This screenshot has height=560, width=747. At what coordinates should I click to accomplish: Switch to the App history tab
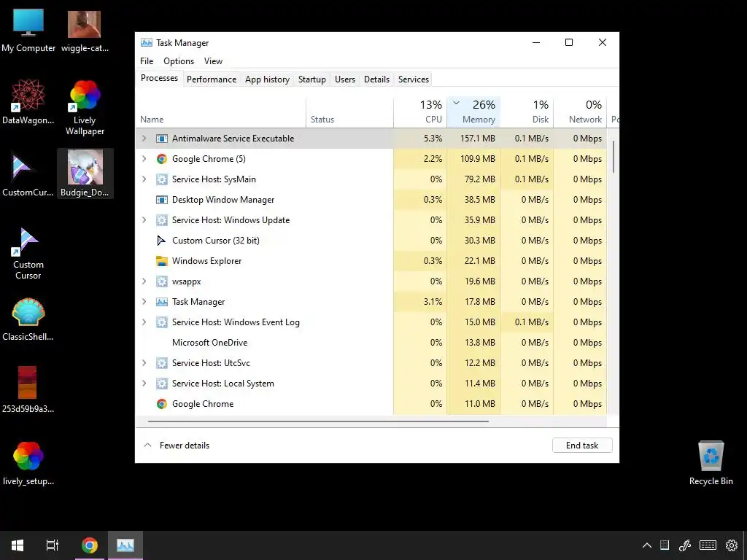click(267, 79)
